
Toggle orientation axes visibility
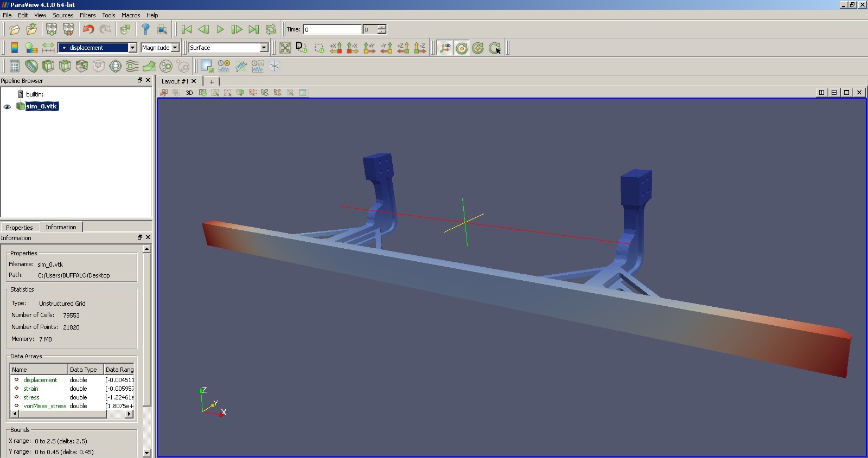click(x=445, y=48)
